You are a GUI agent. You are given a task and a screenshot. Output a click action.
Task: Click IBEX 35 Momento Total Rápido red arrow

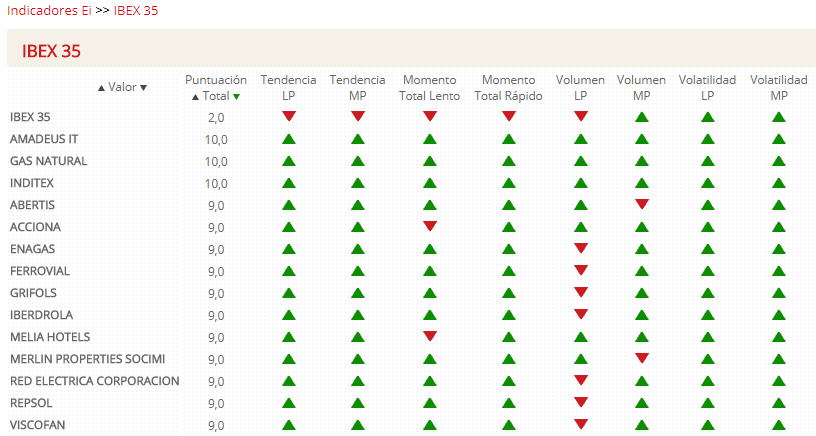pos(509,116)
